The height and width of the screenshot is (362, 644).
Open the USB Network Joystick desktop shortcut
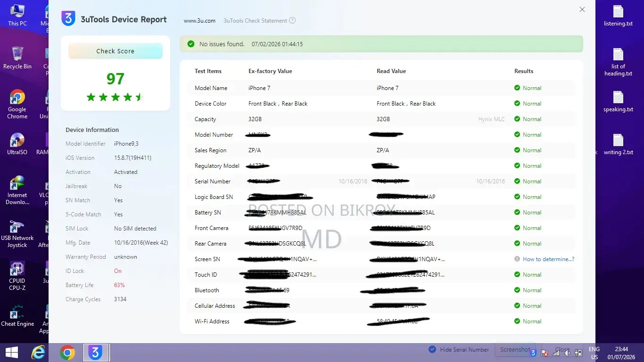coord(17,233)
